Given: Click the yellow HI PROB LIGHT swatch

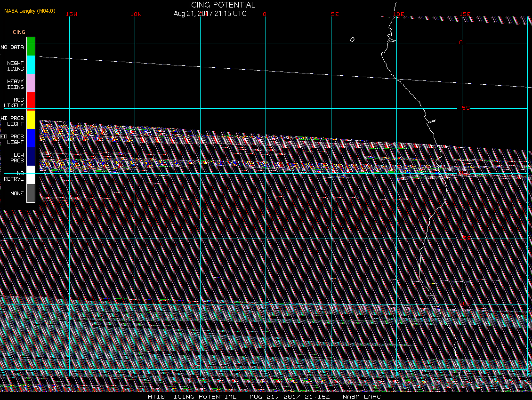Looking at the screenshot, I should point(31,120).
